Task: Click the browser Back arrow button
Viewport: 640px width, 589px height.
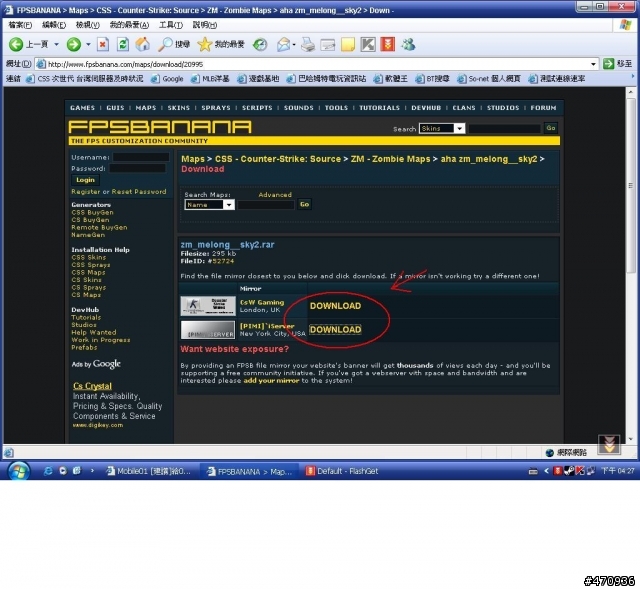Action: [x=16, y=44]
